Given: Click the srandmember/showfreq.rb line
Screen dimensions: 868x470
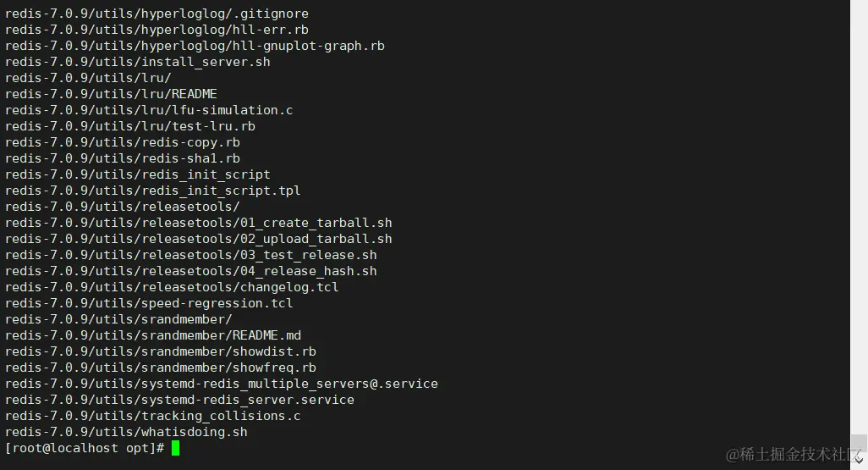Looking at the screenshot, I should tap(161, 368).
